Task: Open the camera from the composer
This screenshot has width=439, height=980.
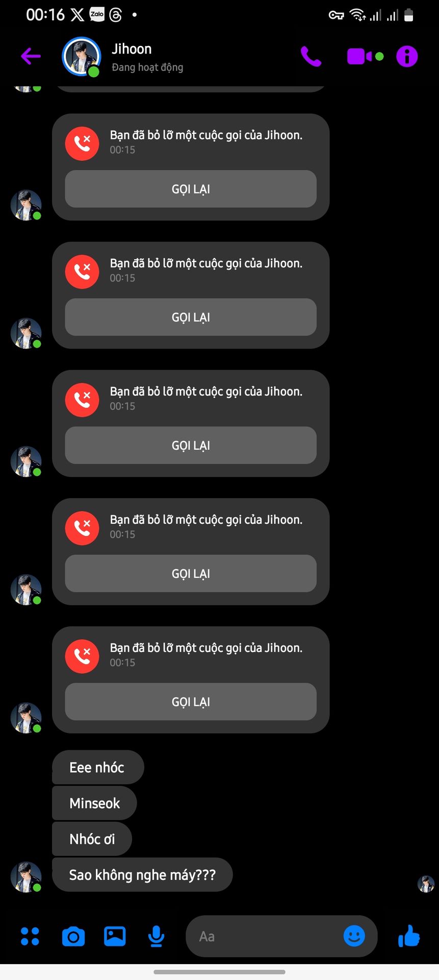Action: click(x=73, y=937)
